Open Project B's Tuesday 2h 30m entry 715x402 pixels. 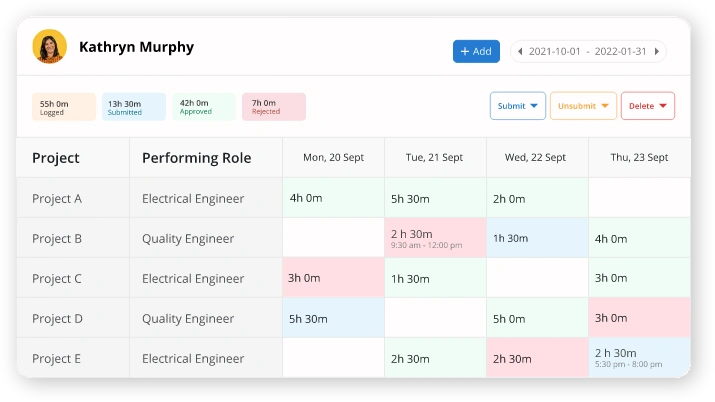(x=435, y=238)
